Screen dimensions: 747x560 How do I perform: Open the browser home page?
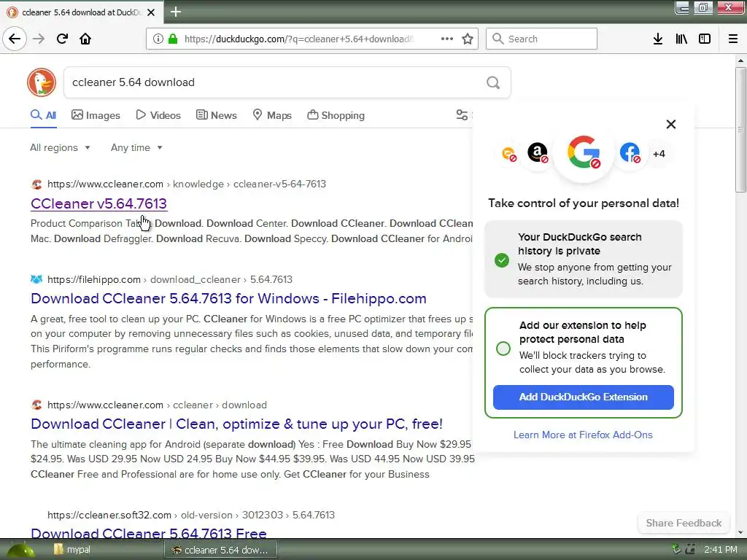tap(85, 39)
